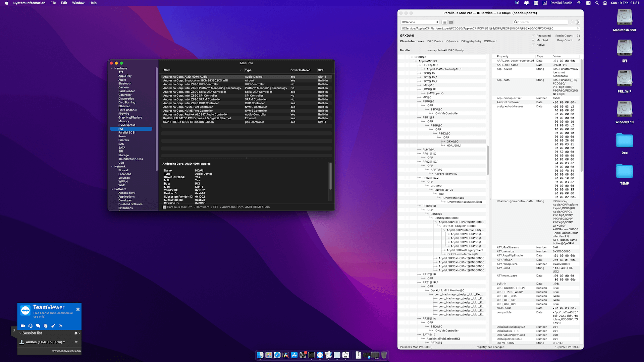Open the System Information menu
This screenshot has height=362, width=644.
click(x=29, y=3)
